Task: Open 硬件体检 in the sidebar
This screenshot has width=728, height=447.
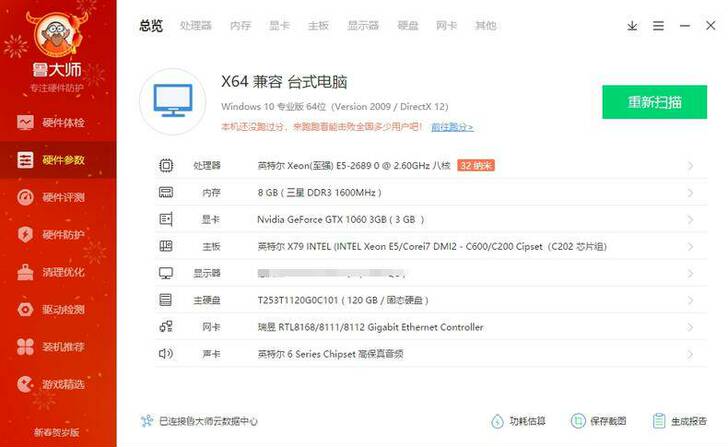Action: pyautogui.click(x=58, y=123)
